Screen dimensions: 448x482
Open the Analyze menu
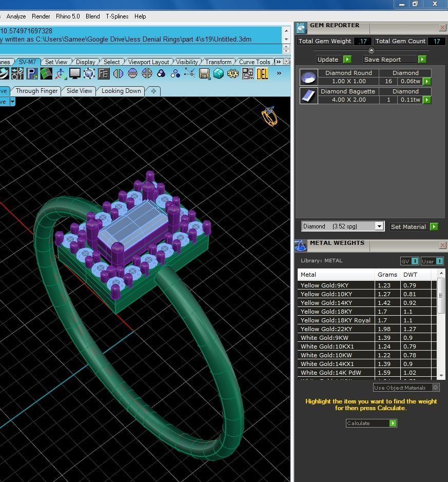point(16,16)
